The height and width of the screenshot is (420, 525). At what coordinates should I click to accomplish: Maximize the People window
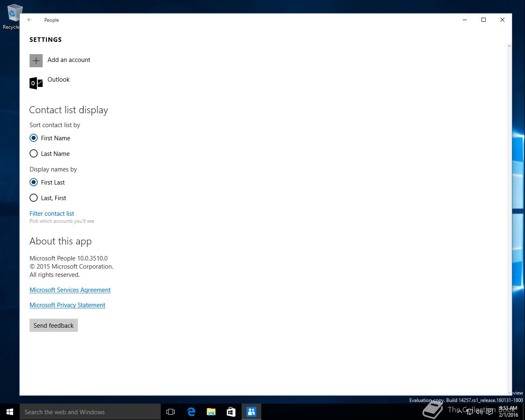pos(484,20)
